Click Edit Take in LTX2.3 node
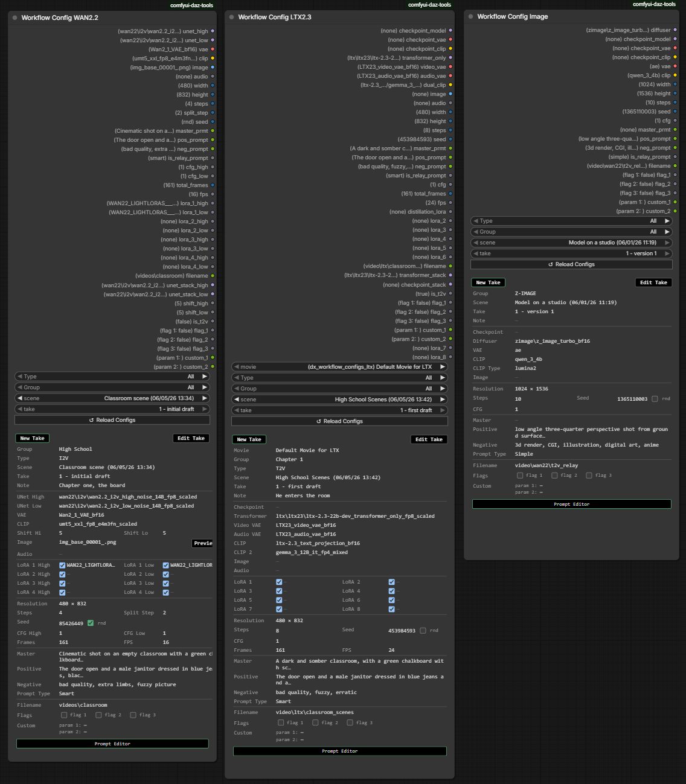686x784 pixels. pyautogui.click(x=429, y=439)
